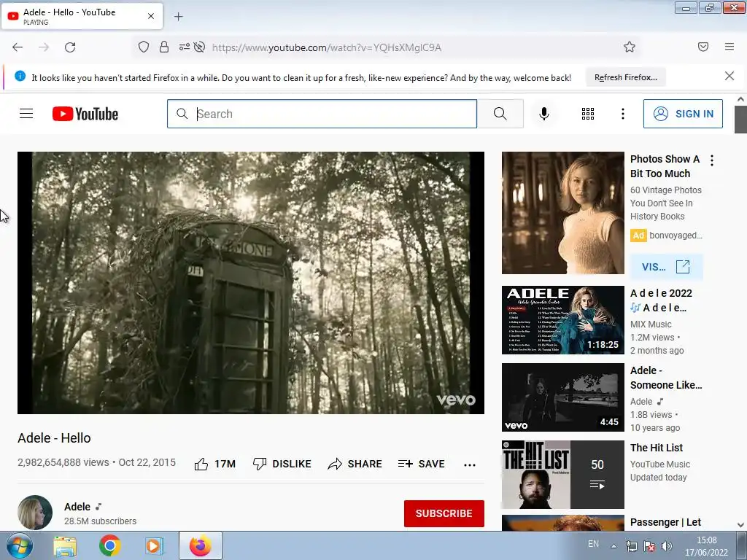Open the Windows Start menu

(20, 545)
